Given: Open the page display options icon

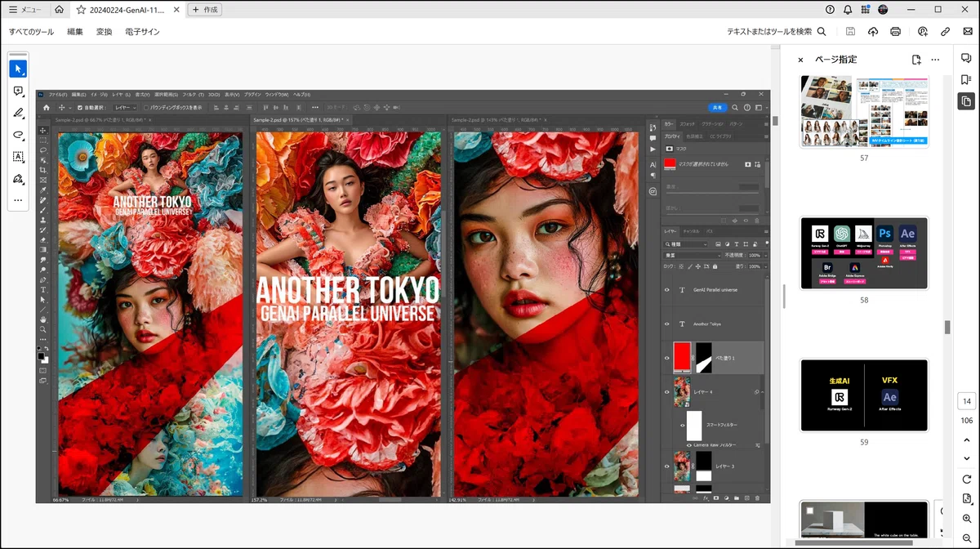Looking at the screenshot, I should pos(967,498).
